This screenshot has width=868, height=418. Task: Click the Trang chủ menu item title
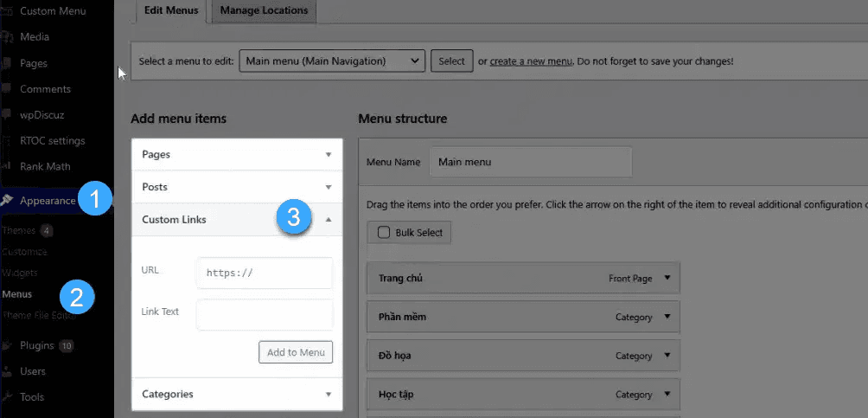tap(400, 279)
